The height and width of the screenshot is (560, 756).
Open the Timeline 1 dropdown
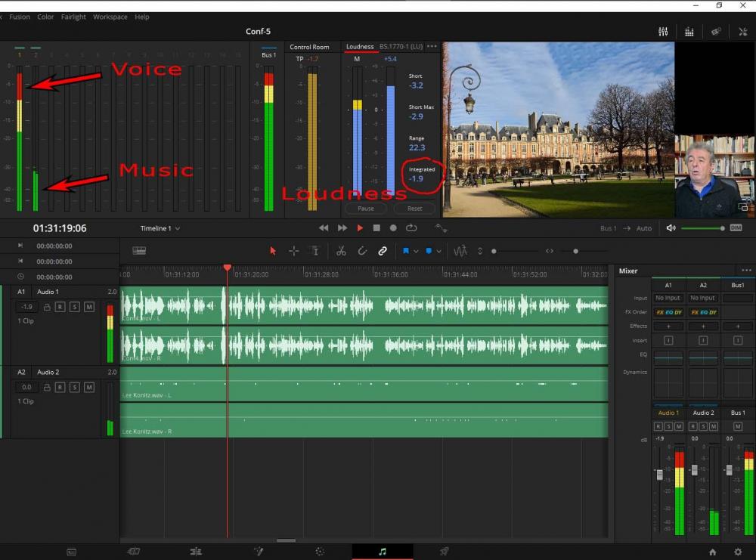click(160, 228)
